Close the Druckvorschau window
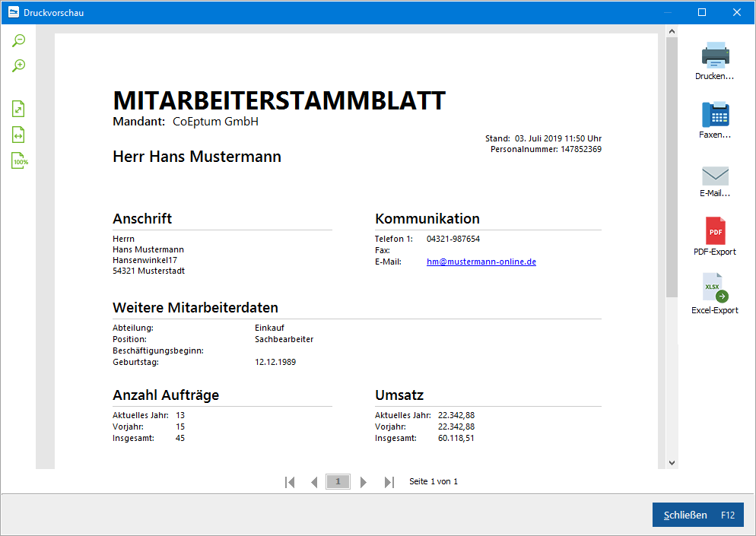 click(737, 12)
